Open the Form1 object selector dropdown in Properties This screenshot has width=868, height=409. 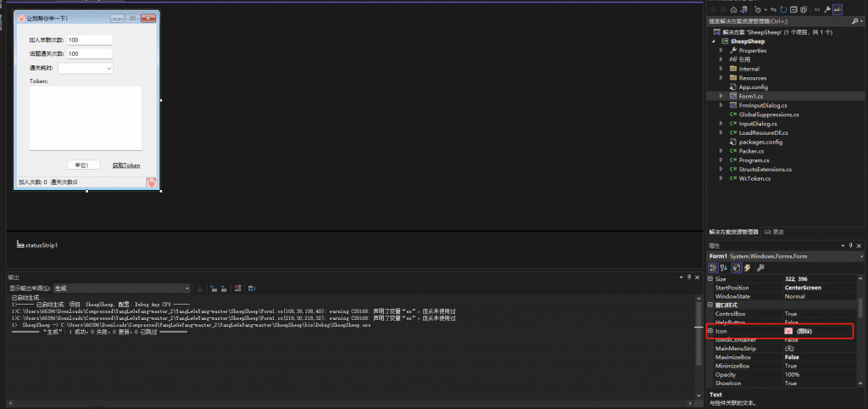tap(861, 256)
